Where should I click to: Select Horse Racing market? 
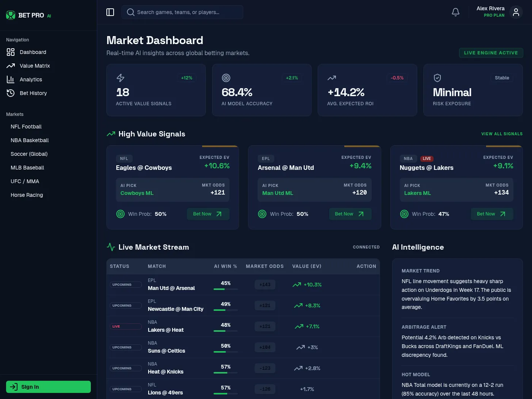click(48, 195)
